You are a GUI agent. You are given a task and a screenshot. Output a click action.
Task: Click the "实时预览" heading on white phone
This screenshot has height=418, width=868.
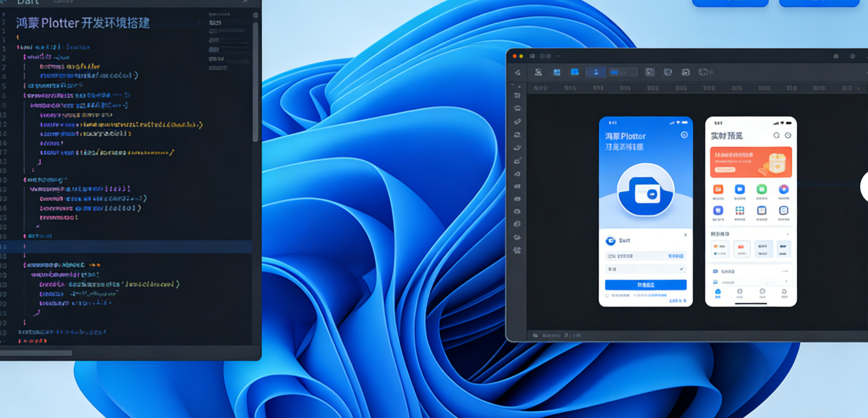(x=727, y=136)
